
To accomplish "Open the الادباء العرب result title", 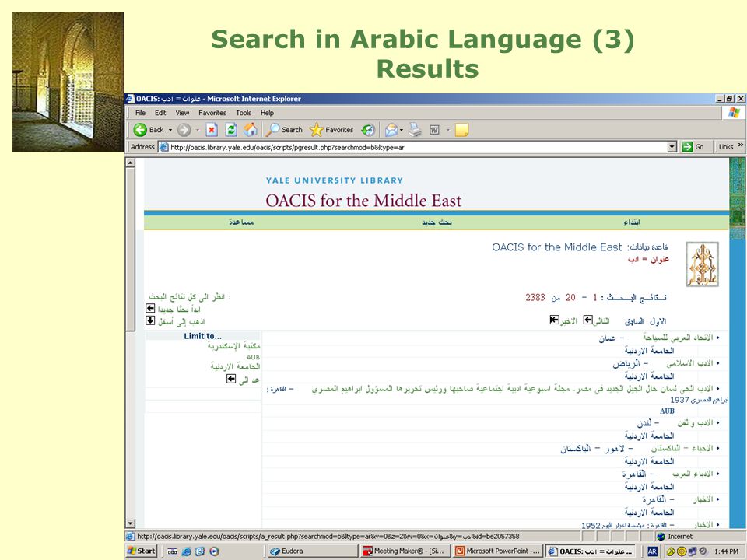I will [x=693, y=474].
